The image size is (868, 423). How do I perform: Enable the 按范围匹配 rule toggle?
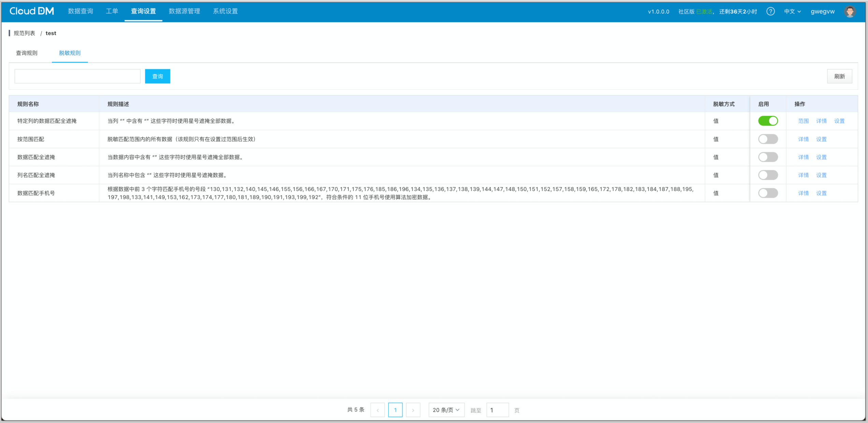point(768,139)
